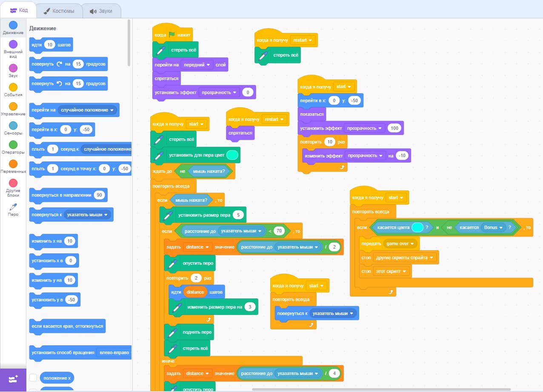This screenshot has height=392, width=543.
Task: Open the Звук blocks category
Action: [x=13, y=68]
